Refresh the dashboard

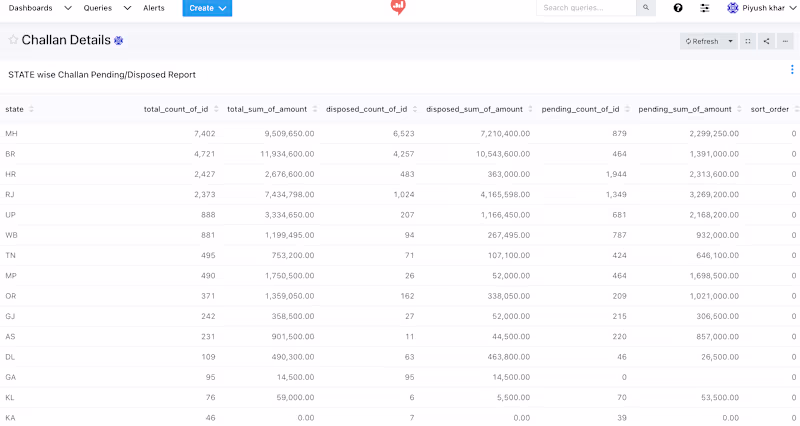702,41
